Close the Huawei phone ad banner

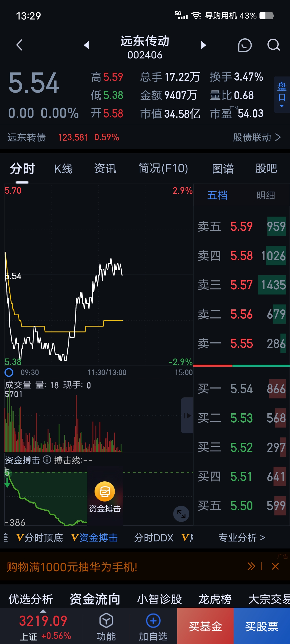pyautogui.click(x=275, y=566)
